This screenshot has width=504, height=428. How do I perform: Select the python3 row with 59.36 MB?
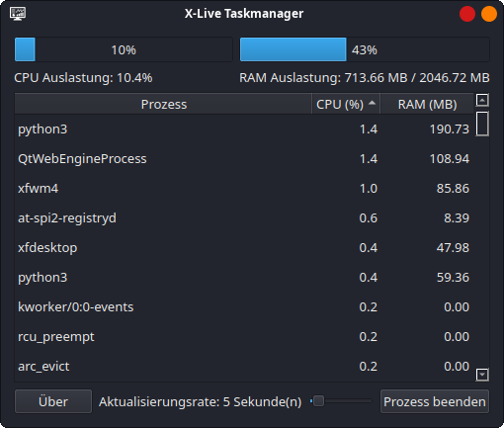point(244,278)
